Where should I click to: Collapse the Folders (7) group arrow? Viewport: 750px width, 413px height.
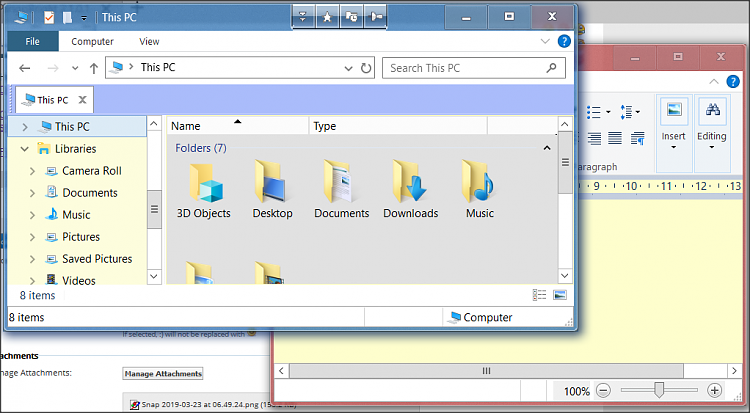click(x=547, y=148)
